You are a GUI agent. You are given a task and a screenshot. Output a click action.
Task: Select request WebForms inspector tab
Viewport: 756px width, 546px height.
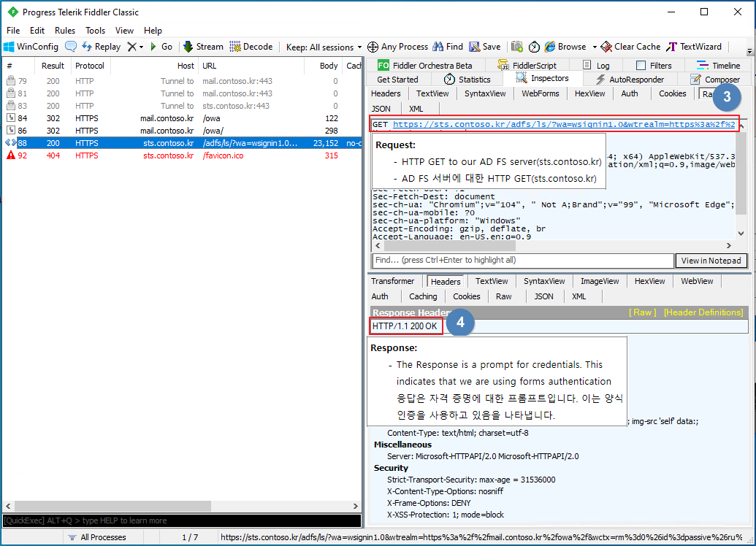pyautogui.click(x=540, y=93)
